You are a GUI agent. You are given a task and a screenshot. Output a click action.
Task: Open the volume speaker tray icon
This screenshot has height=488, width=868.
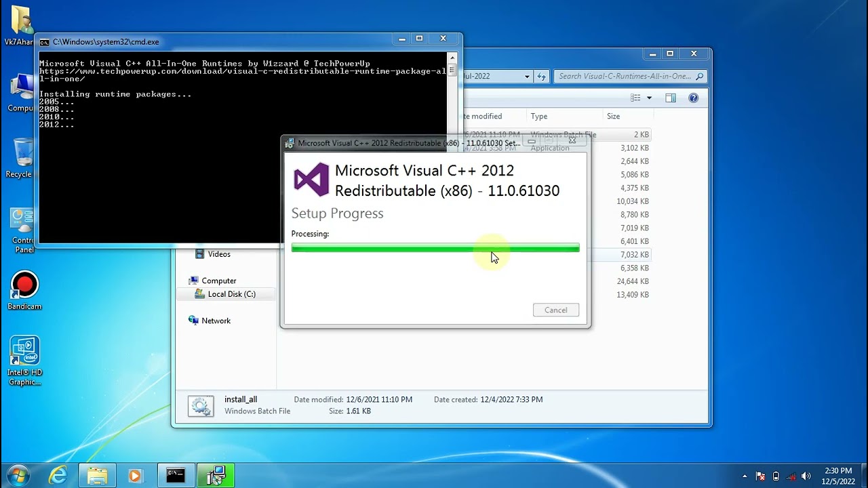[x=806, y=476]
